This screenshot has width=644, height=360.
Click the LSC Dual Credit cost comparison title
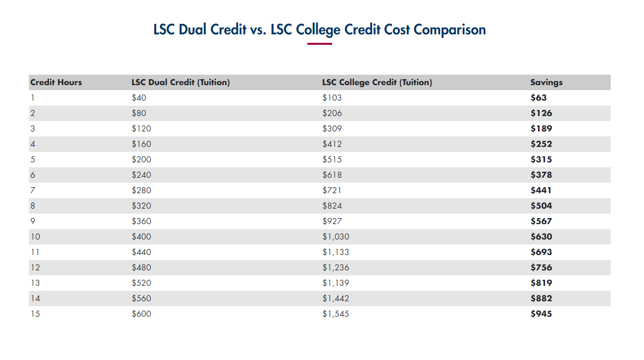pyautogui.click(x=319, y=30)
